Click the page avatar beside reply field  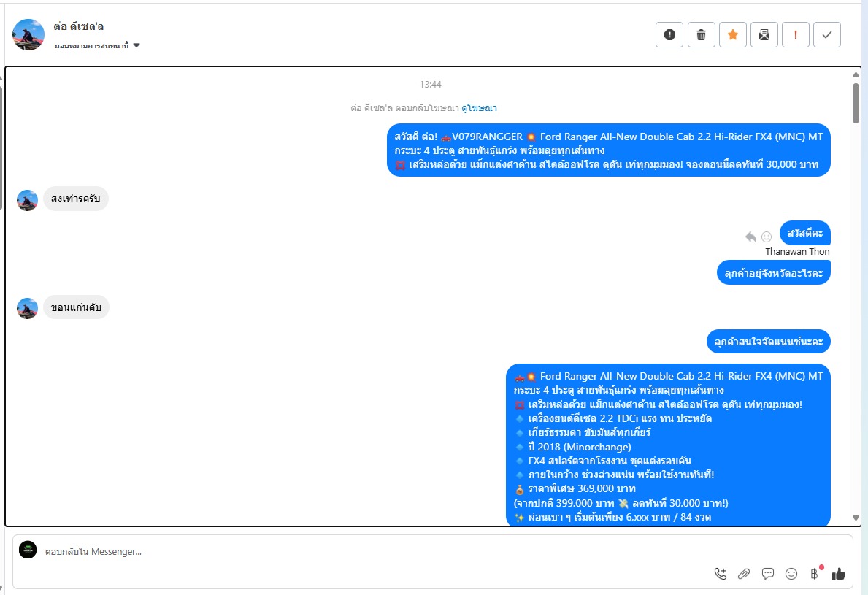point(28,550)
